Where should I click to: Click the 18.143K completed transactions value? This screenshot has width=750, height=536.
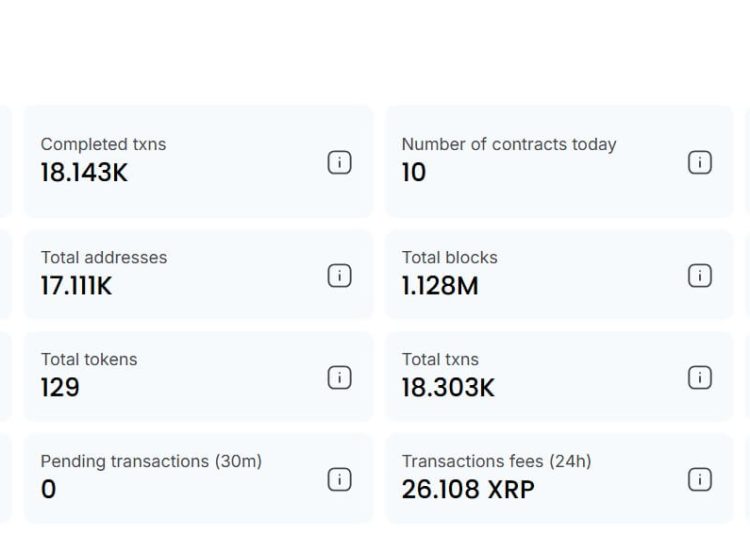84,173
